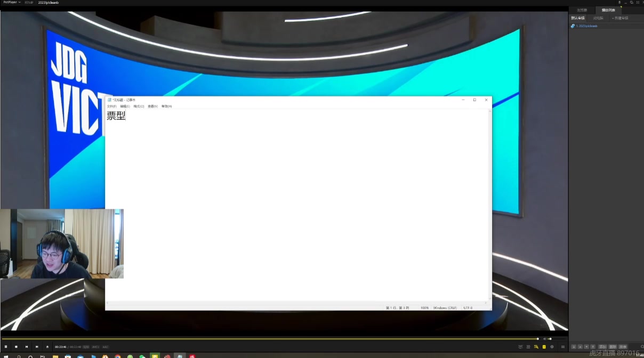Skip to the previous track

point(27,347)
